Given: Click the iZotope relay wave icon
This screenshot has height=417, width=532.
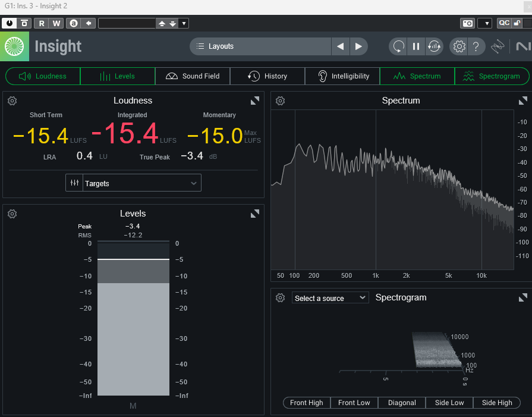Looking at the screenshot, I should coord(498,46).
